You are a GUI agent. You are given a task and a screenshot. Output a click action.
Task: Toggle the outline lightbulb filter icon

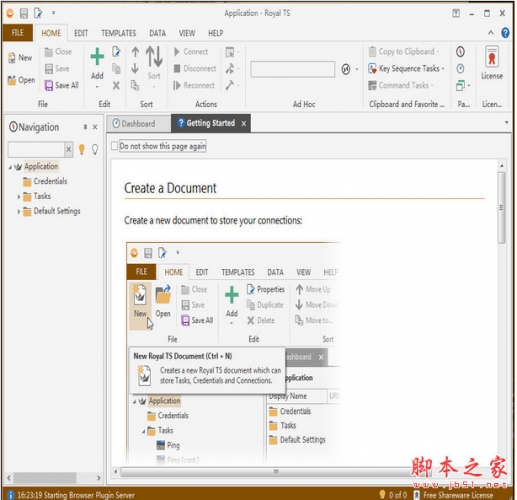pyautogui.click(x=95, y=149)
